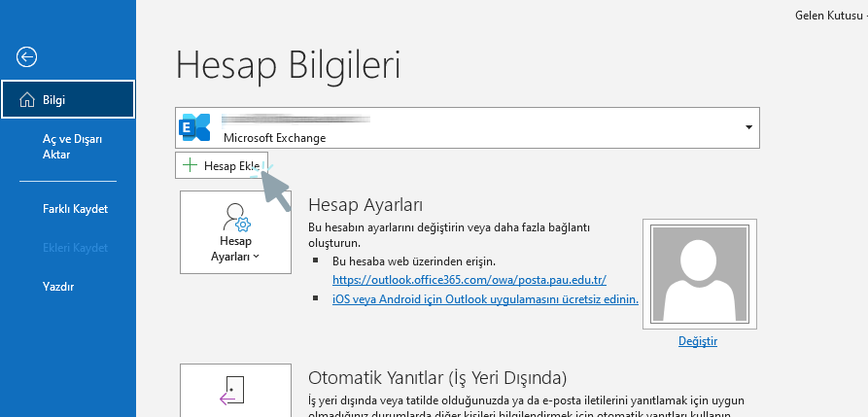Click the Gelen Kutusu window title text

coord(830,15)
